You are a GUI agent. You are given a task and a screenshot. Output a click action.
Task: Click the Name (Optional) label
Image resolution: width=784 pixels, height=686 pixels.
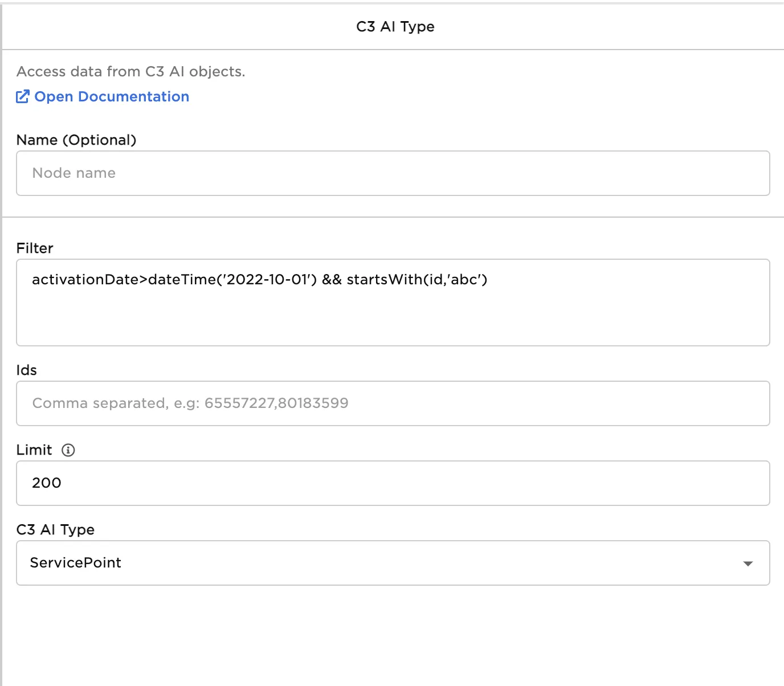point(76,140)
